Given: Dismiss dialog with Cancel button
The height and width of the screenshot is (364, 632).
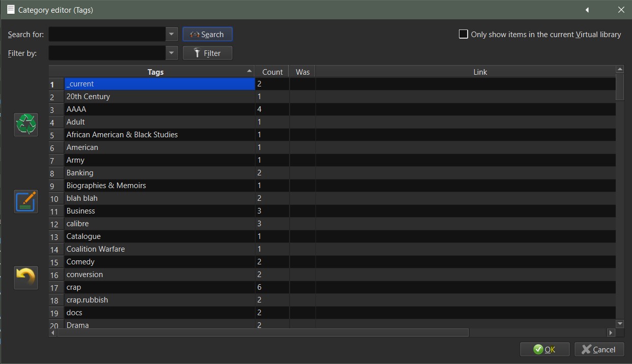Looking at the screenshot, I should (x=599, y=349).
